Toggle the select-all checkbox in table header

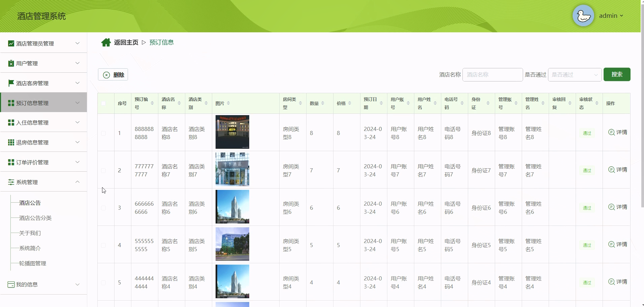point(103,103)
